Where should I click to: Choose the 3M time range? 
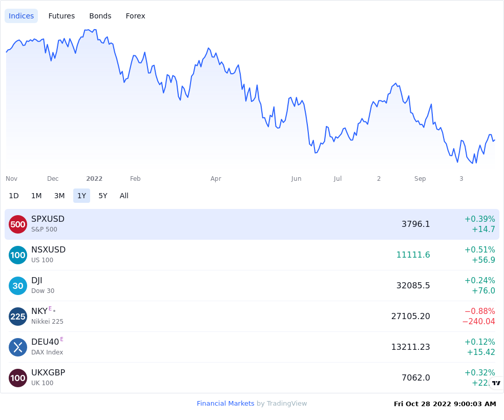(x=59, y=196)
